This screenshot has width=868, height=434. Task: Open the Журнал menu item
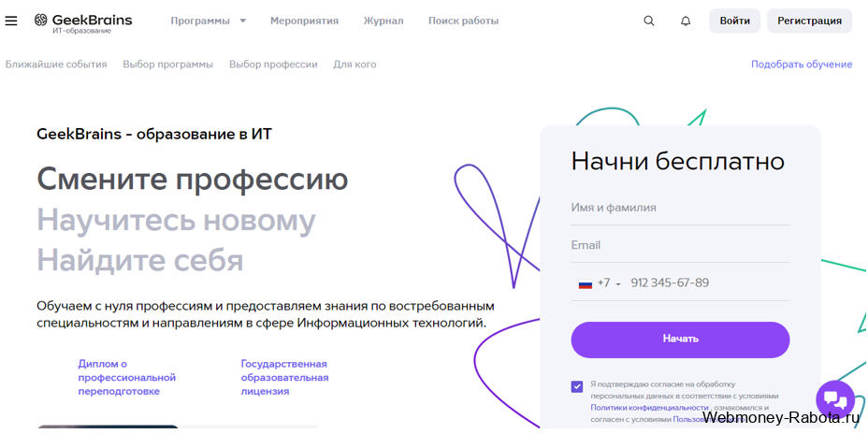click(383, 21)
